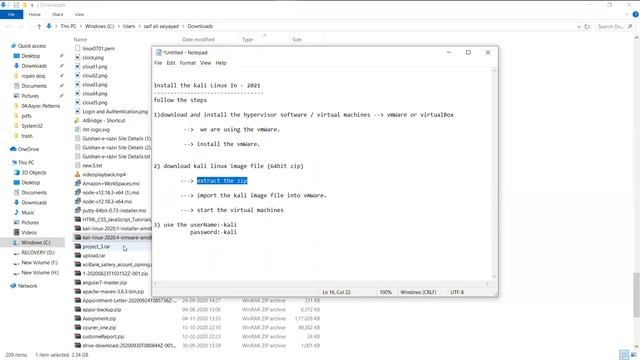Click in the Explorer search box
640x360 pixels.
614,26
